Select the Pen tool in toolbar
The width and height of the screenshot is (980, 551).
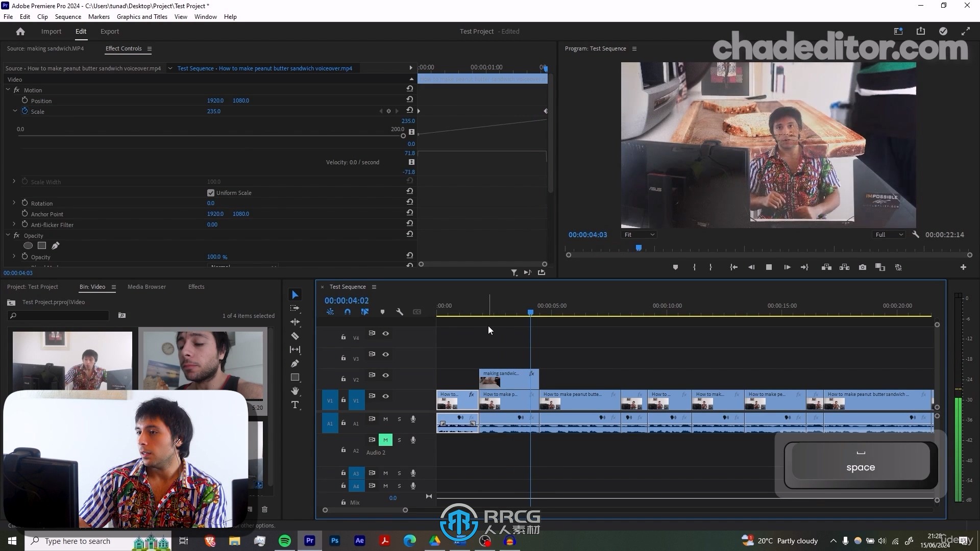pyautogui.click(x=295, y=363)
